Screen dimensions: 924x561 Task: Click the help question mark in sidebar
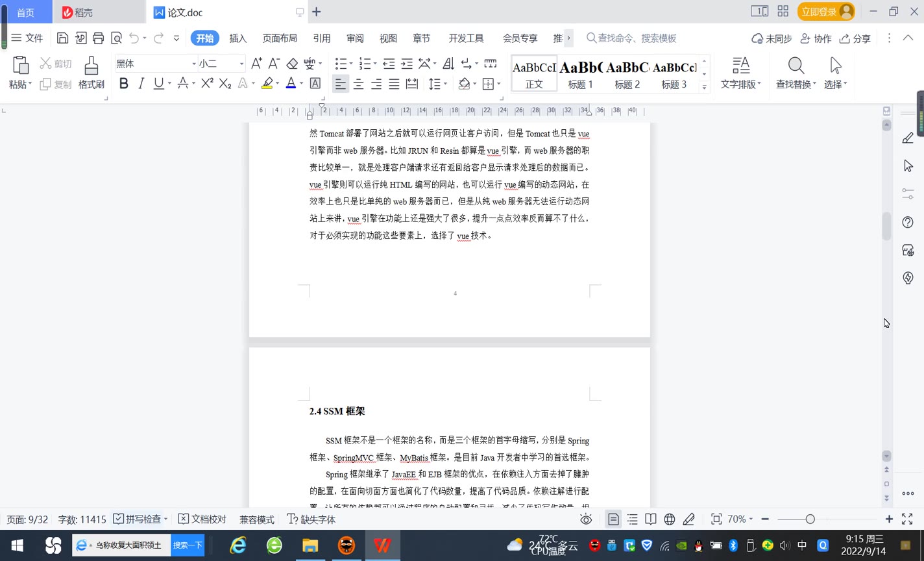point(908,222)
